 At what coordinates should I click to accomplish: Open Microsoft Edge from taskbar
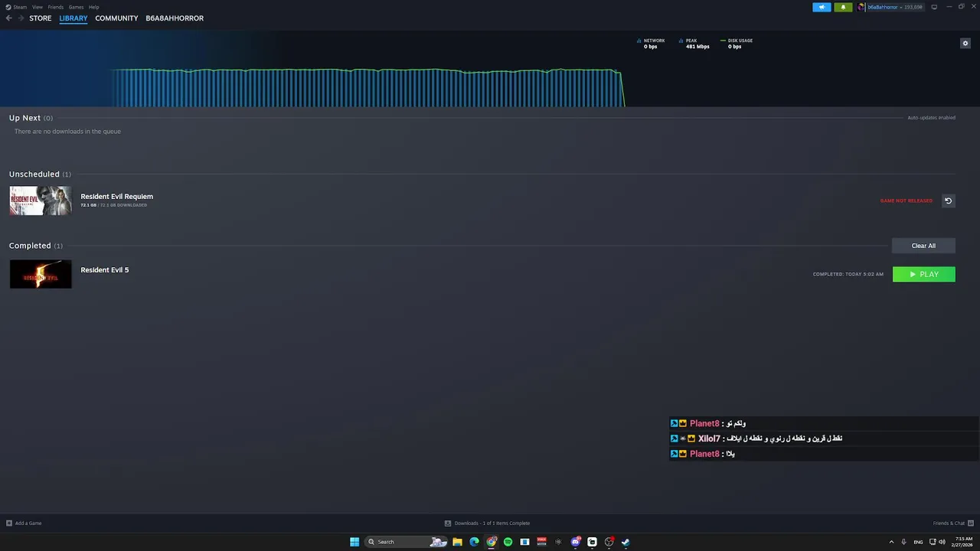click(x=474, y=542)
